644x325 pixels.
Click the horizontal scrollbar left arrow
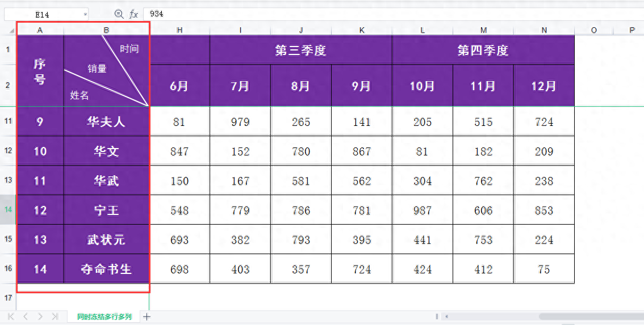point(446,316)
